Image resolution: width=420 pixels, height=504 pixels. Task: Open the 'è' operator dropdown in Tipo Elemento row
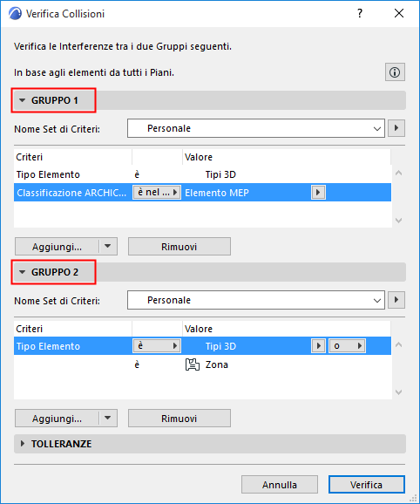pyautogui.click(x=157, y=346)
